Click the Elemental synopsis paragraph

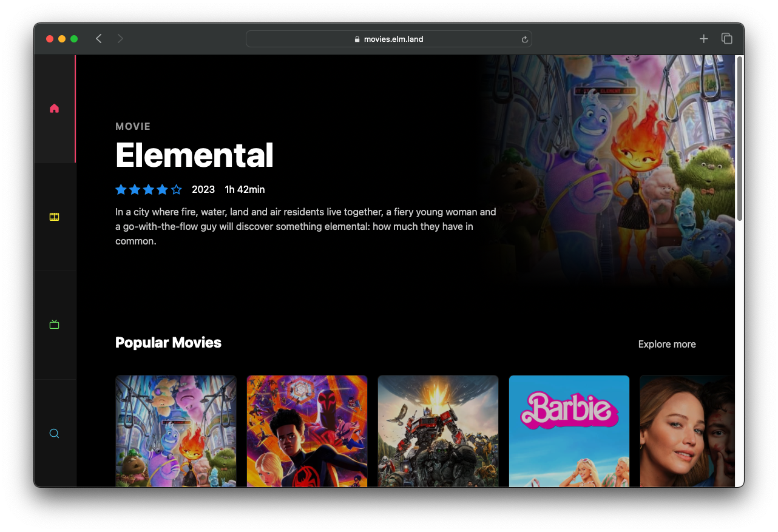point(306,226)
